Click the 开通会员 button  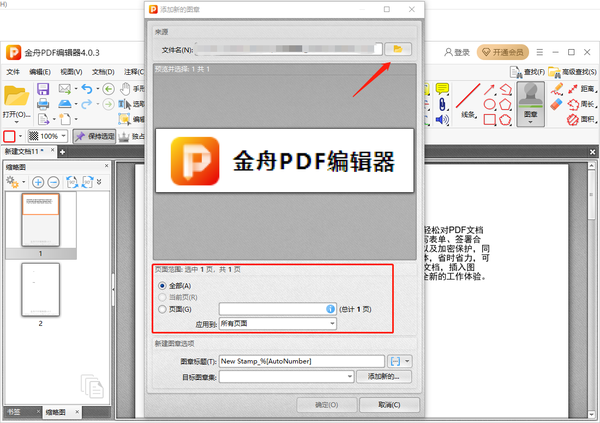point(503,52)
